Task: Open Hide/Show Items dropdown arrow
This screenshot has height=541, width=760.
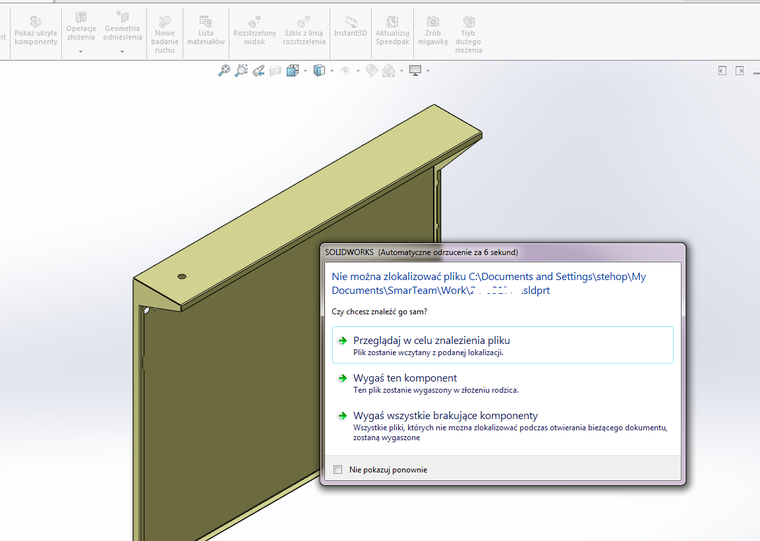Action: coord(358,71)
